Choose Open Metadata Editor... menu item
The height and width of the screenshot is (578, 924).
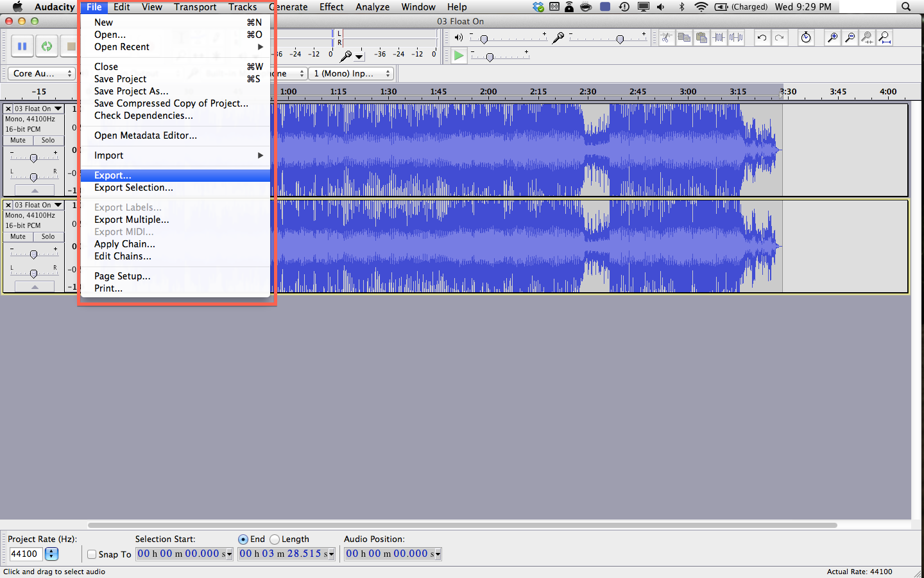click(x=175, y=136)
